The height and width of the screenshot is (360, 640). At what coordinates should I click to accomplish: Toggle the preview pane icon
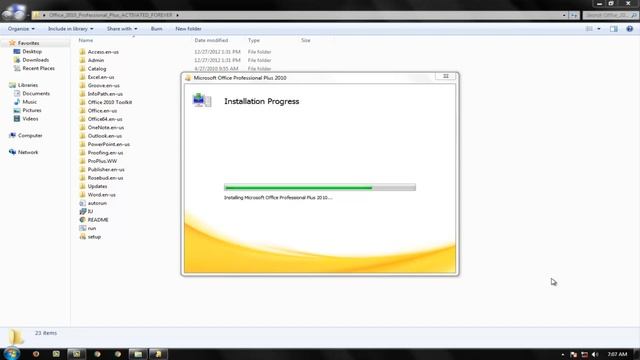[x=613, y=29]
